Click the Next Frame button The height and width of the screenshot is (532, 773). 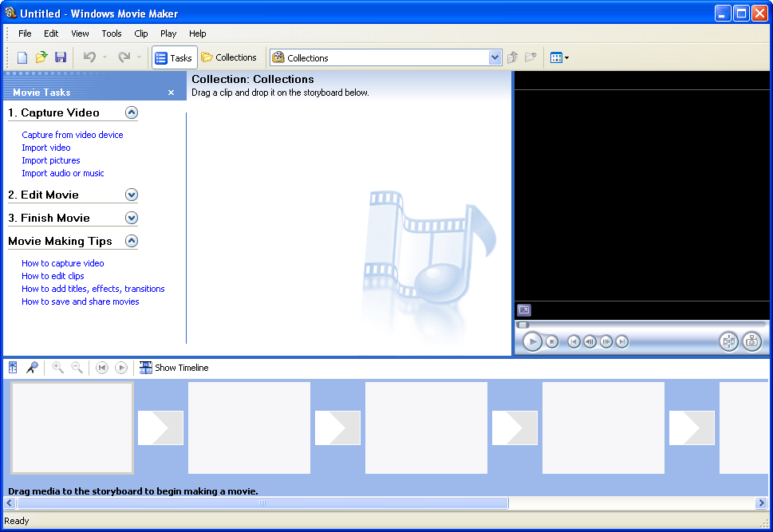pos(606,341)
